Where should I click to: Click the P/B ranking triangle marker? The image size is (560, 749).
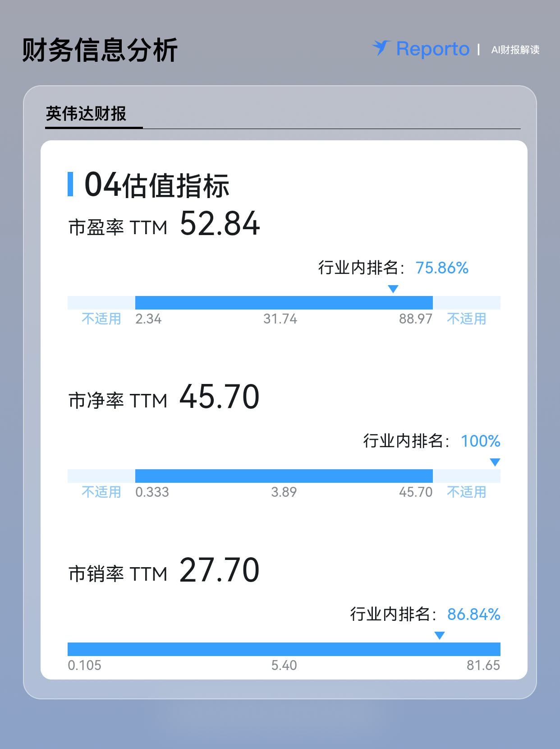[x=495, y=462]
